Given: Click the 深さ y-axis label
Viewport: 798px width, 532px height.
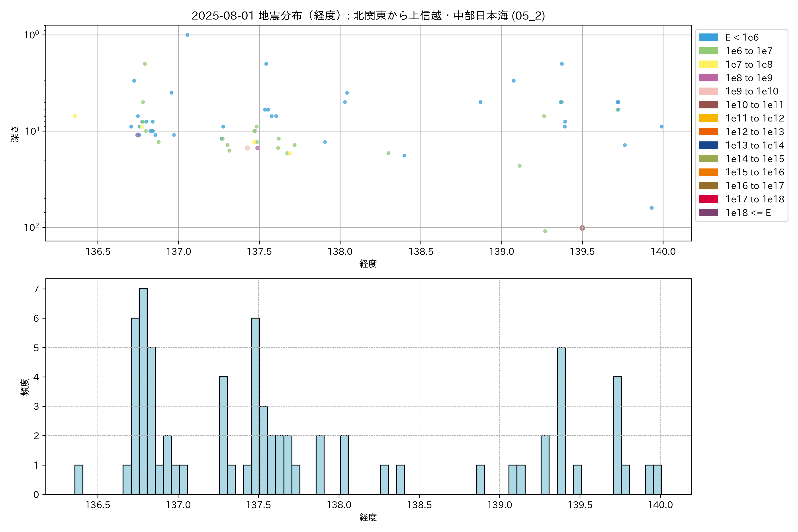Looking at the screenshot, I should [x=15, y=134].
